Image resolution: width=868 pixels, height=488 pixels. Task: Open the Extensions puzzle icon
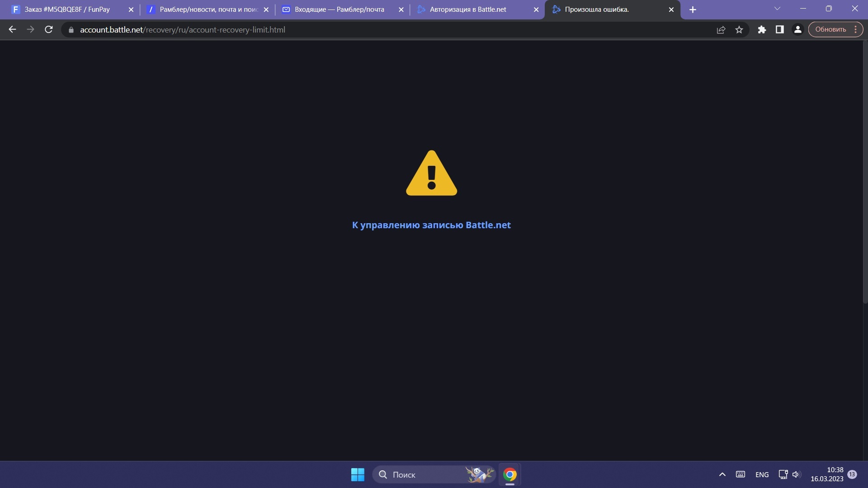(x=762, y=30)
